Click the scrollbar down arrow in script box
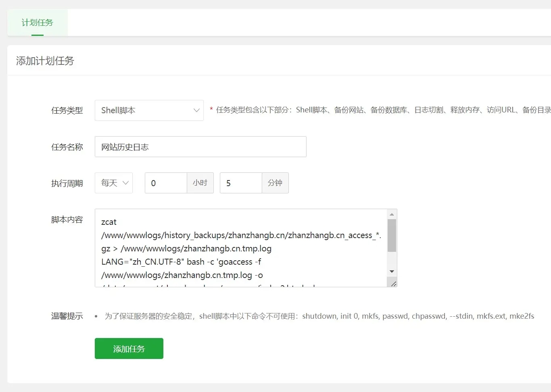This screenshot has height=392, width=551. click(391, 271)
